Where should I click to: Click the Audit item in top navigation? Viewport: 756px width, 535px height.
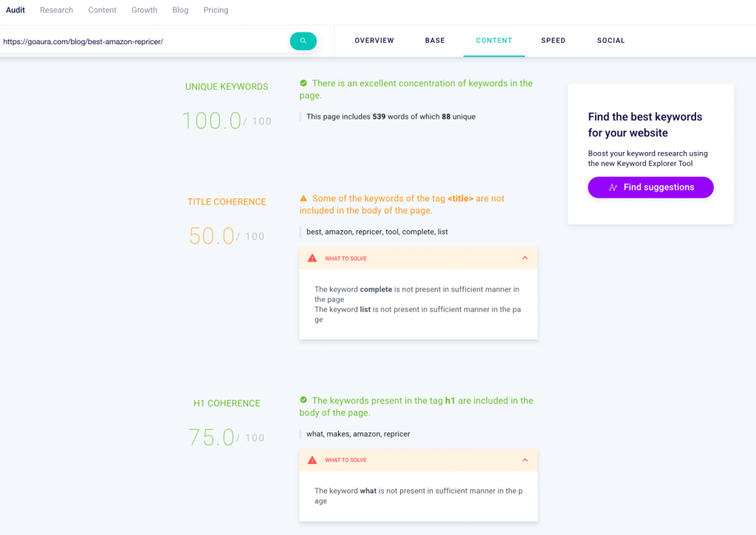(16, 10)
